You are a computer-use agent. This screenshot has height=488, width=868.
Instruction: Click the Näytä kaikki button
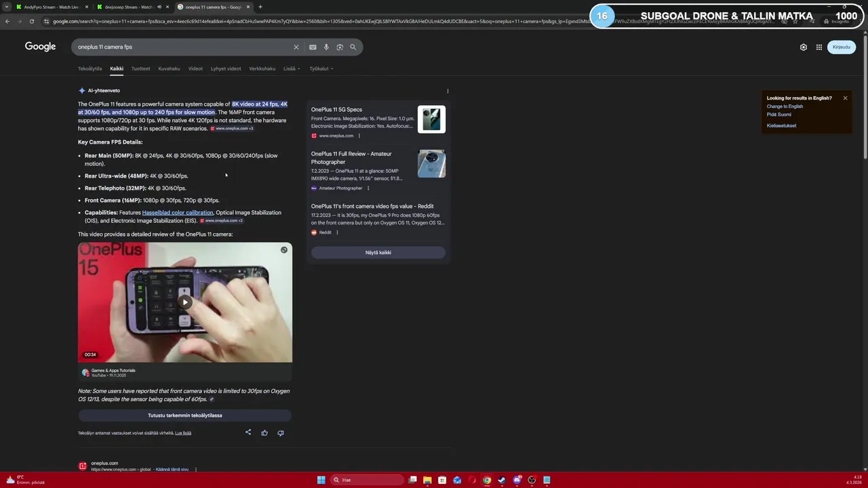[378, 253]
